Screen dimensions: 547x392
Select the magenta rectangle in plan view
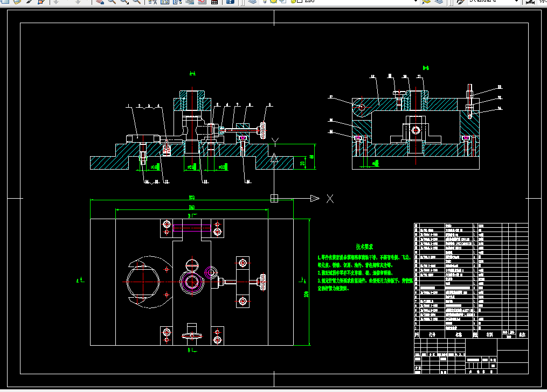click(x=192, y=228)
